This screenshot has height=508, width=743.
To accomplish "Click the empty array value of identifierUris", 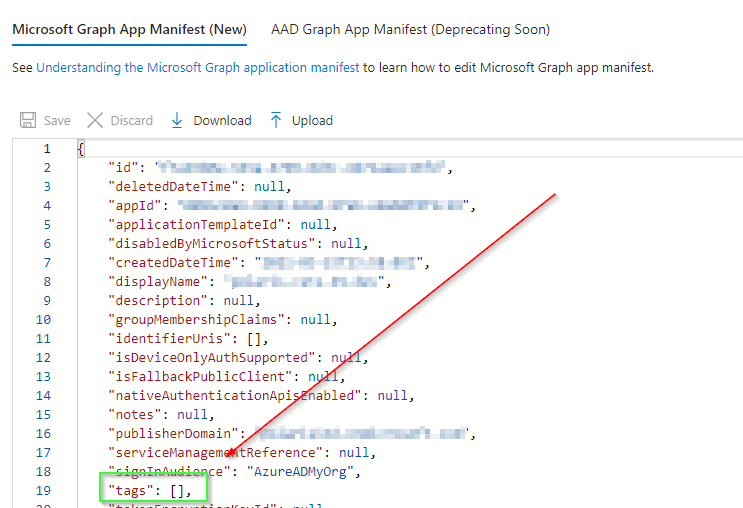I will click(254, 338).
